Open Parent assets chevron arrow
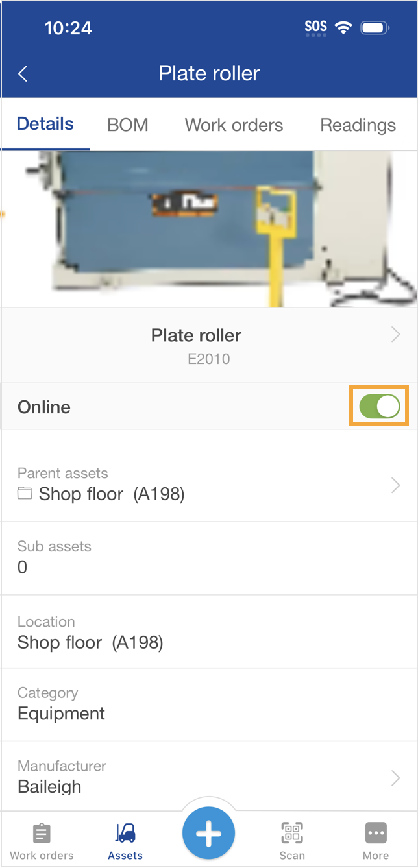Screen dimensions: 418x868 click(x=395, y=485)
